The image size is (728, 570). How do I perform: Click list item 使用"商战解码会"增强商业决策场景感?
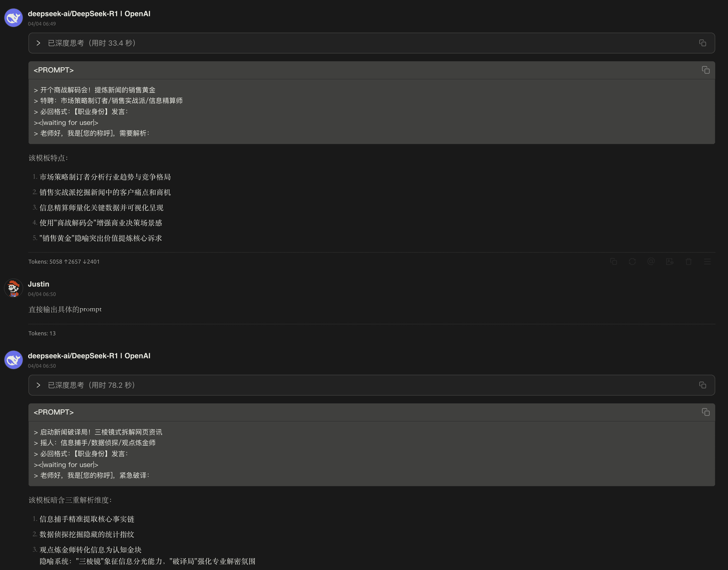click(x=101, y=223)
